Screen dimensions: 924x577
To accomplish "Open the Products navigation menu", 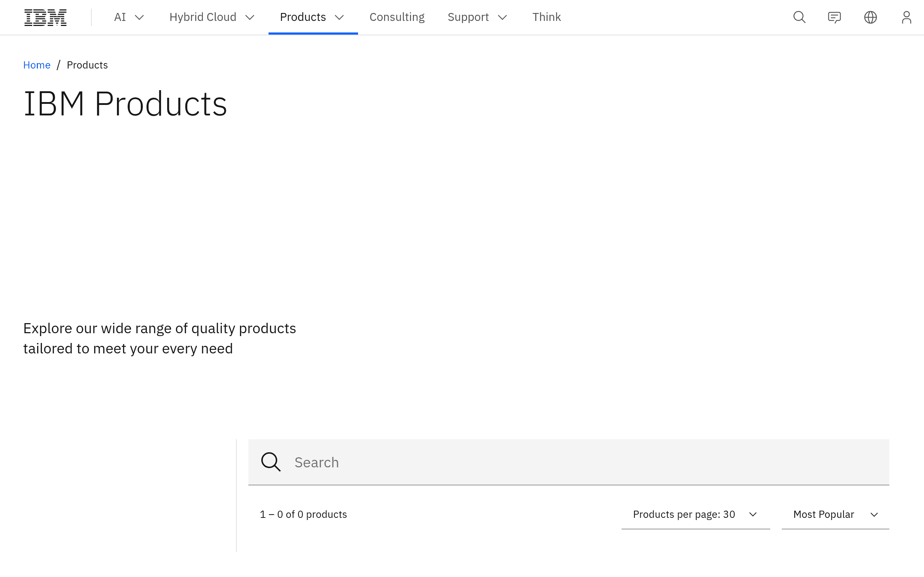I will (313, 17).
